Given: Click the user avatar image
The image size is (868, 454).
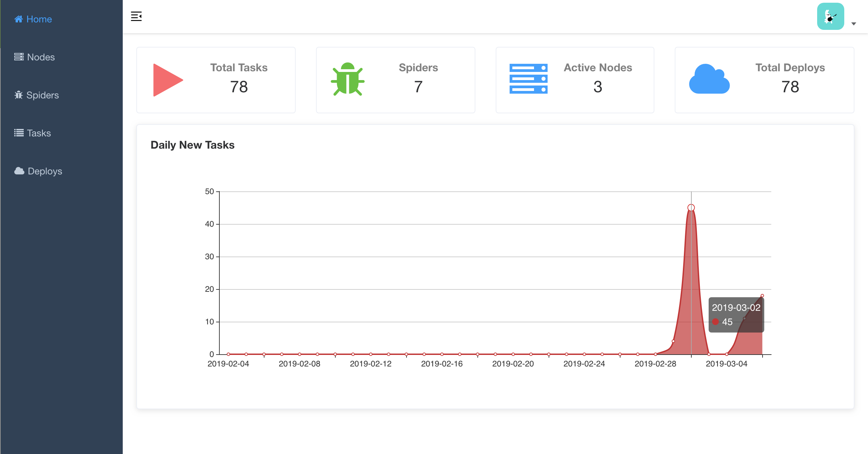Looking at the screenshot, I should tap(830, 16).
